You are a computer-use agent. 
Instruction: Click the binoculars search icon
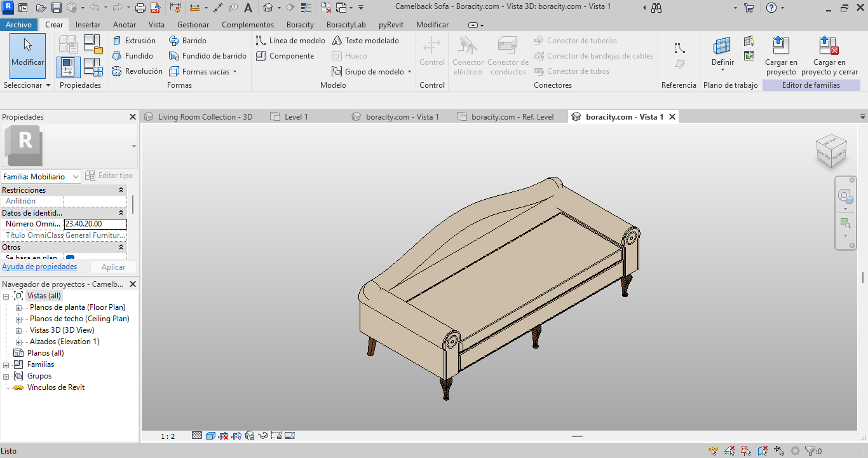click(x=656, y=8)
